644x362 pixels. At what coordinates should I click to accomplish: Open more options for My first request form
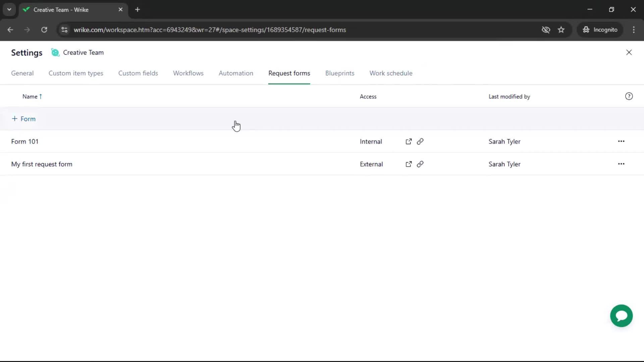click(x=621, y=164)
